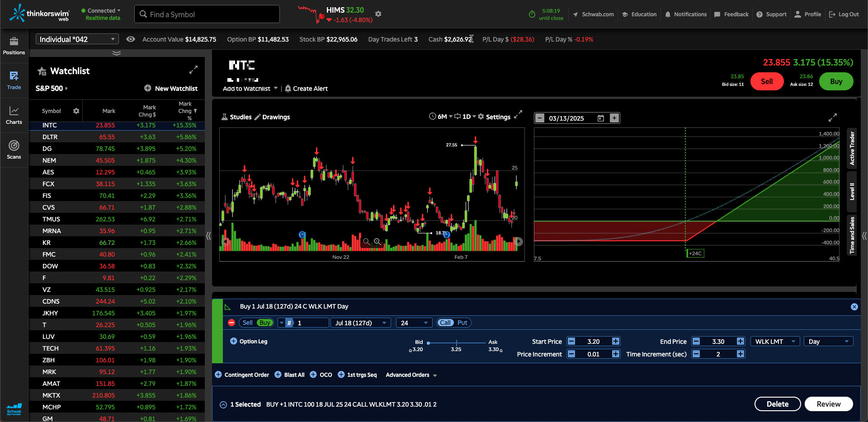The height and width of the screenshot is (422, 868).
Task: Click the Find a Symbol search field
Action: coord(207,14)
